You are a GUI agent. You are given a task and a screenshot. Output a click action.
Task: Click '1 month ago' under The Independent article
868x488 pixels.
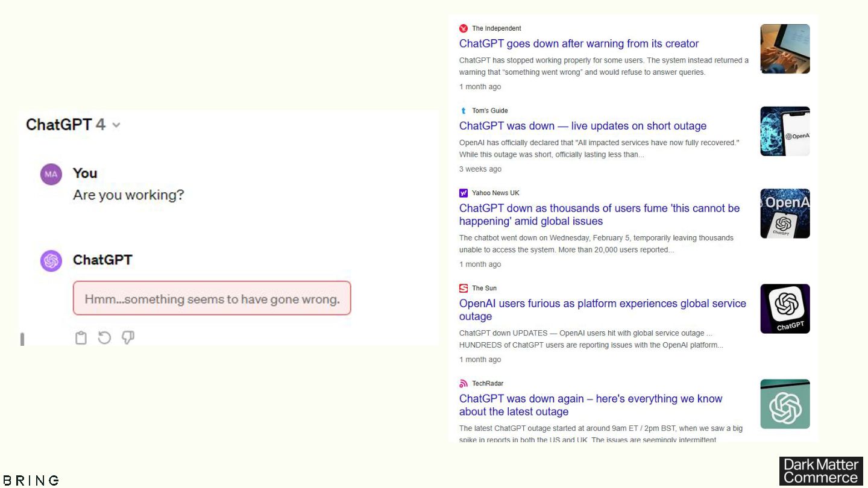point(480,87)
